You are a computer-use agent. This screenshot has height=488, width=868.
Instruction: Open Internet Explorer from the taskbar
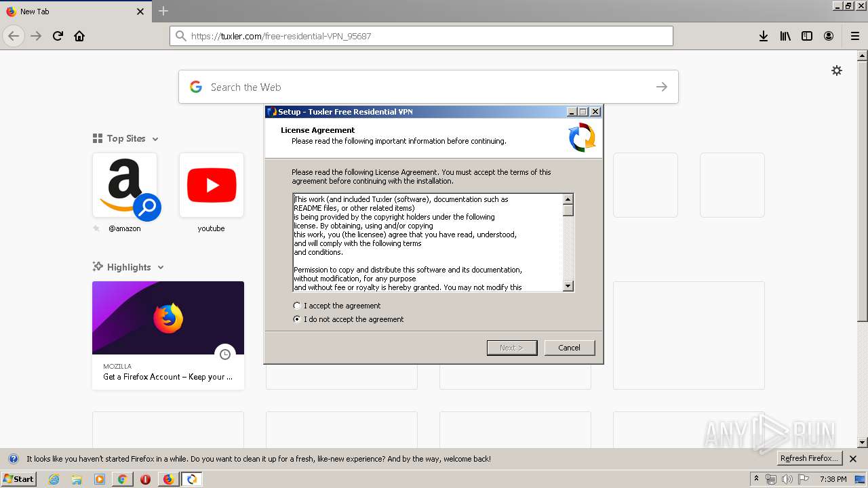pos(54,479)
